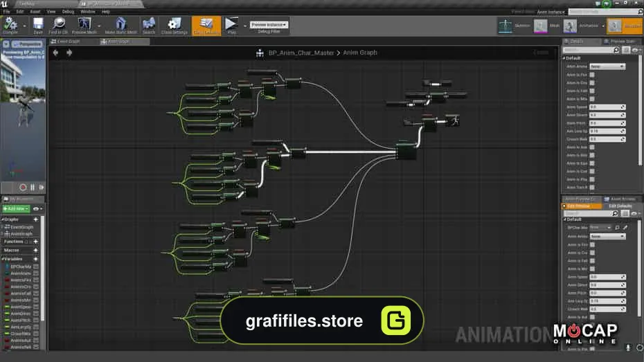Tick the Anim Is Fire checkbox in Details
This screenshot has width=644, height=362.
point(592,75)
